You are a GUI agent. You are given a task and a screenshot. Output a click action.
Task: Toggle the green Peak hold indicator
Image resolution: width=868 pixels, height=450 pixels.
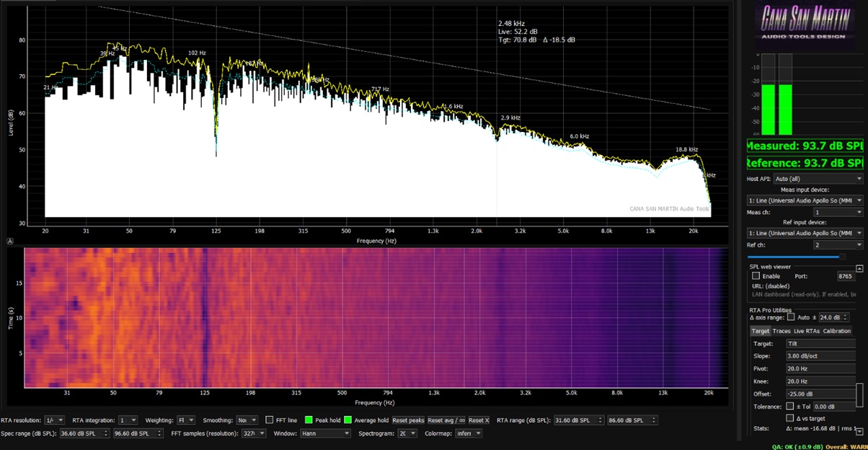click(309, 420)
